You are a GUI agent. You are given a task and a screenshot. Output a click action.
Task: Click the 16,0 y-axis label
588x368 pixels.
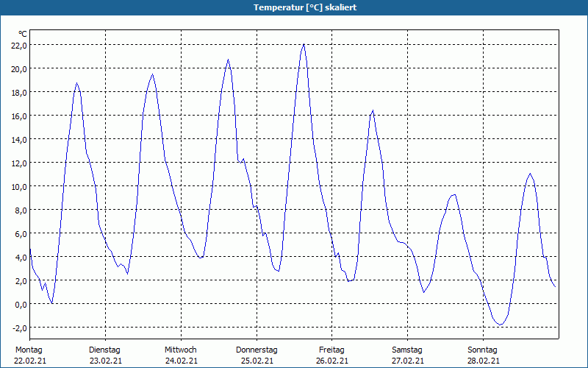coord(19,116)
